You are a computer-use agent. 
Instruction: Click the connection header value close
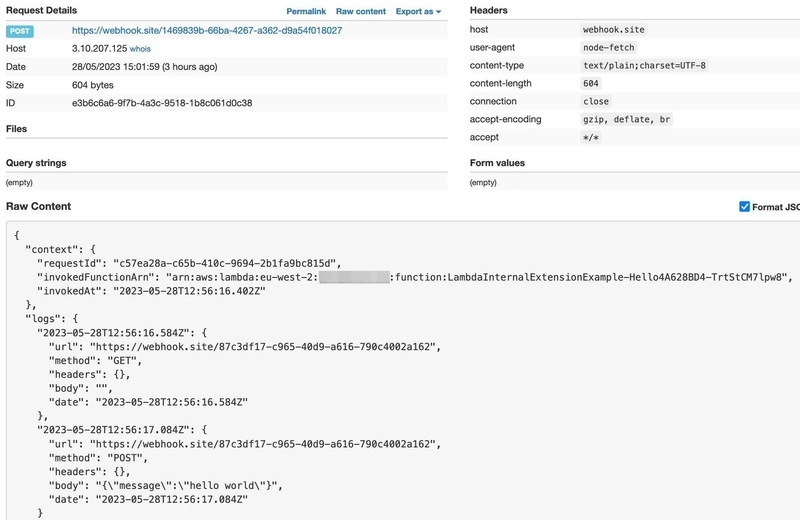(x=596, y=101)
